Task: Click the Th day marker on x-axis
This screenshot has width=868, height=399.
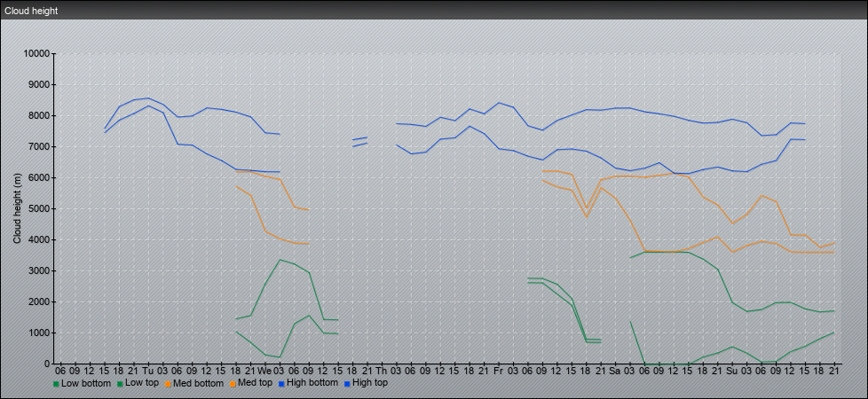Action: (x=381, y=370)
